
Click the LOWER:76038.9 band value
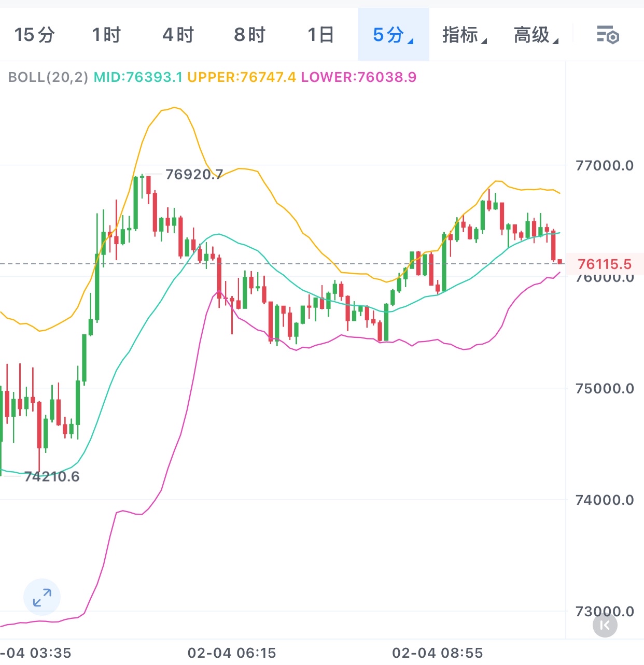(359, 77)
